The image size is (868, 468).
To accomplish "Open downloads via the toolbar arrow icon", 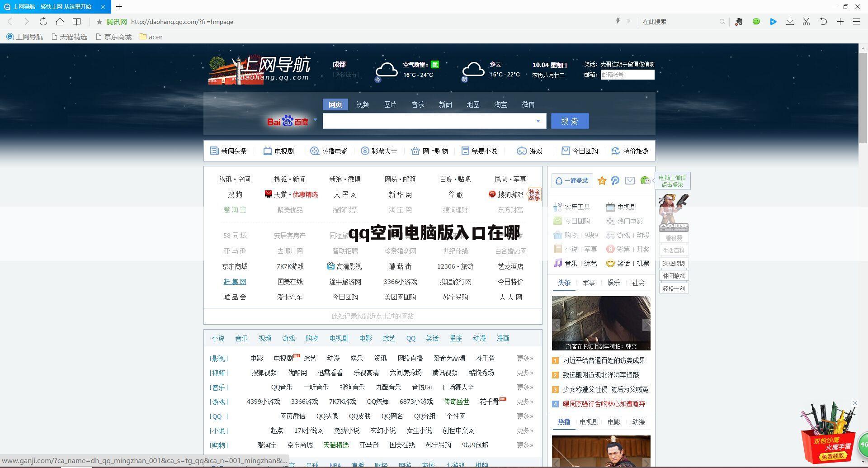I will tap(790, 21).
